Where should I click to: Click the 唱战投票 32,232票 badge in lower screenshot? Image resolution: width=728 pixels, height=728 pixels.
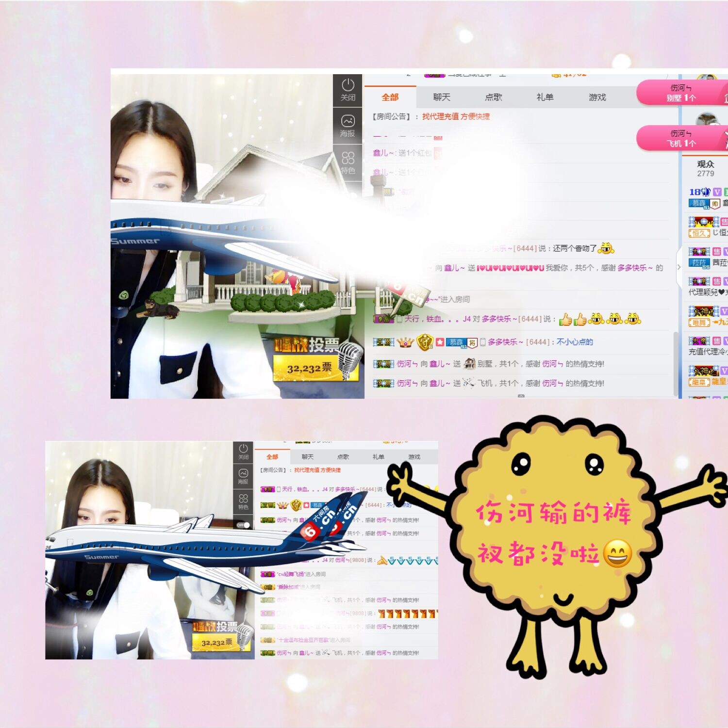pyautogui.click(x=221, y=635)
